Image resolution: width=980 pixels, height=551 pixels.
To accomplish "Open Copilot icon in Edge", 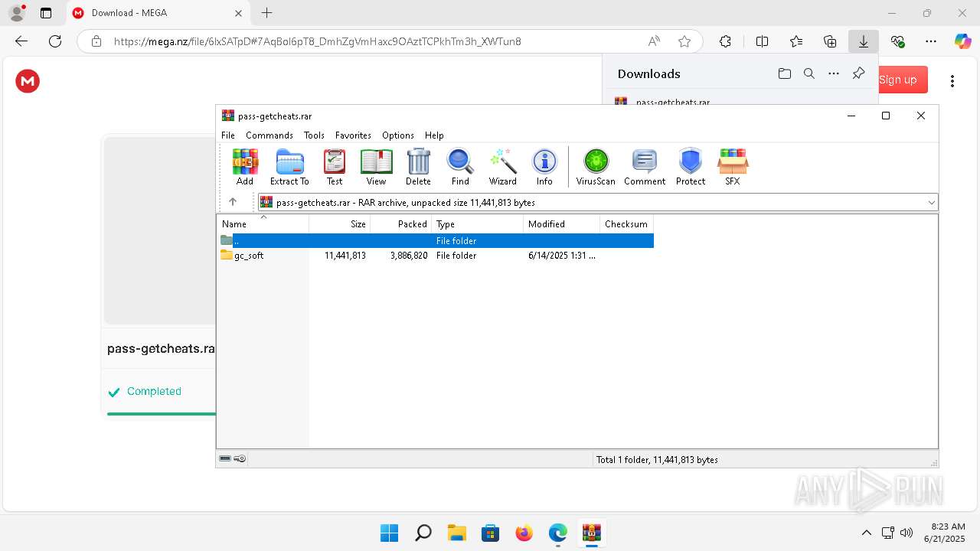I will coord(963,41).
